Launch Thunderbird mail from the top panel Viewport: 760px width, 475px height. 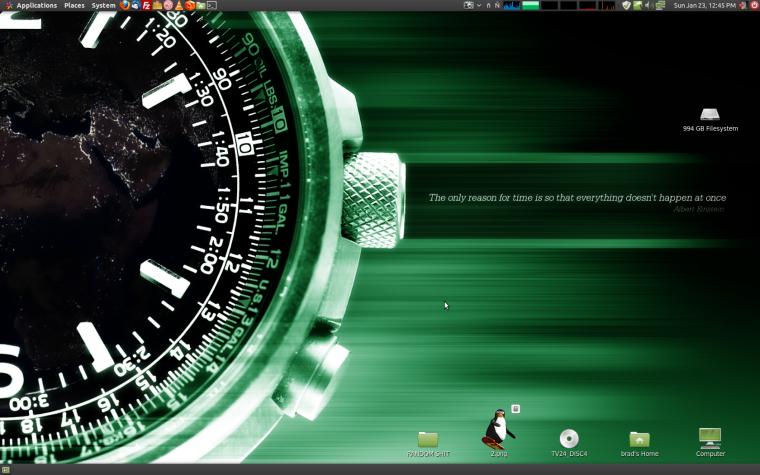tap(136, 5)
